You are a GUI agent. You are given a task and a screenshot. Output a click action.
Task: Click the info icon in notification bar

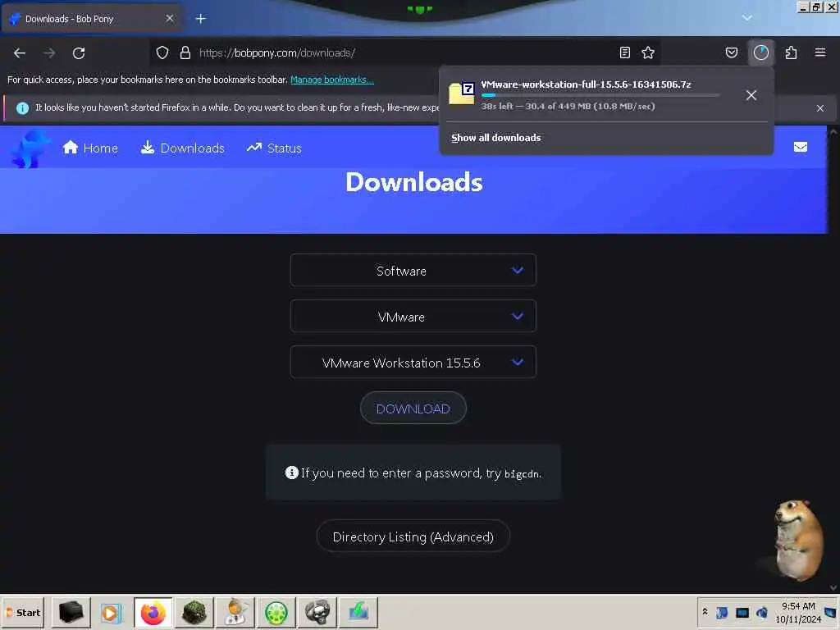[x=22, y=108]
